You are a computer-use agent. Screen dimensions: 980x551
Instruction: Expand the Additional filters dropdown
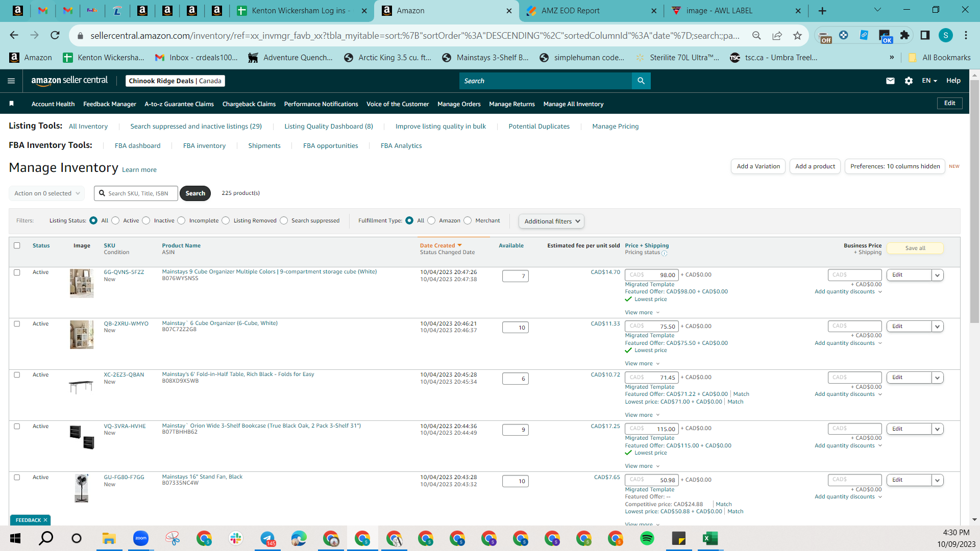click(551, 221)
